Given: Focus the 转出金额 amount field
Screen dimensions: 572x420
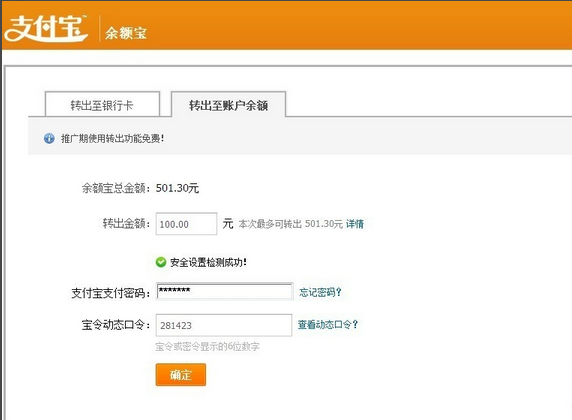Looking at the screenshot, I should (x=186, y=224).
